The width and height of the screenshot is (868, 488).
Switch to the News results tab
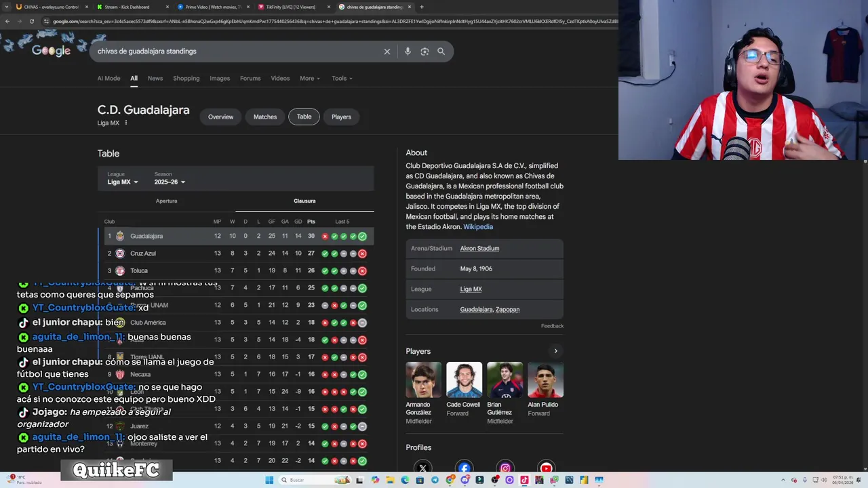pyautogui.click(x=155, y=78)
